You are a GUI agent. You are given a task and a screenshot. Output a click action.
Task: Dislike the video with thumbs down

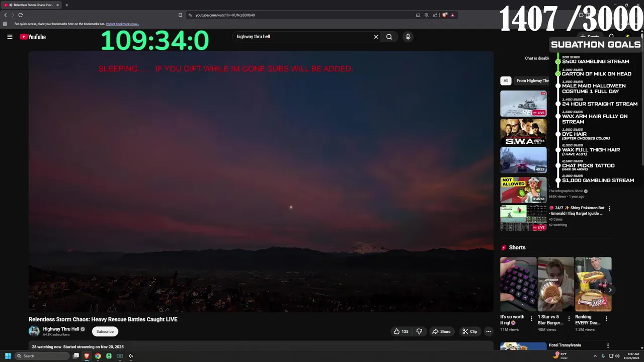click(x=419, y=331)
